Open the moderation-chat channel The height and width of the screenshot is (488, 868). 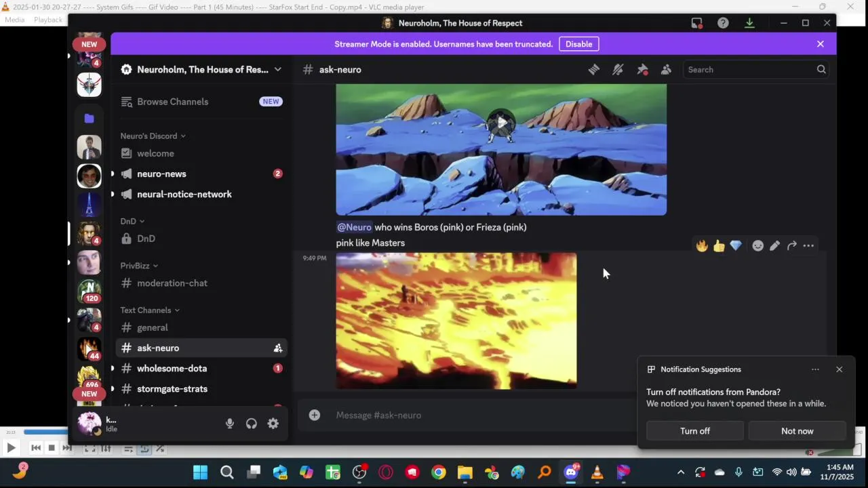click(201, 283)
